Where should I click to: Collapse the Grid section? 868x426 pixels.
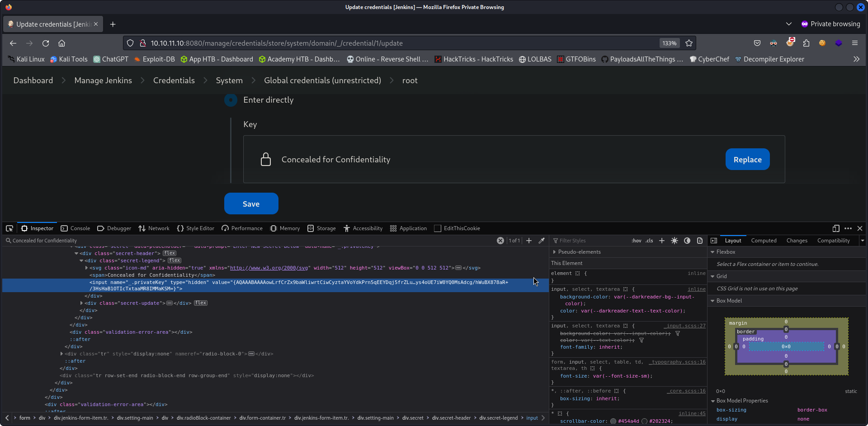click(x=712, y=276)
